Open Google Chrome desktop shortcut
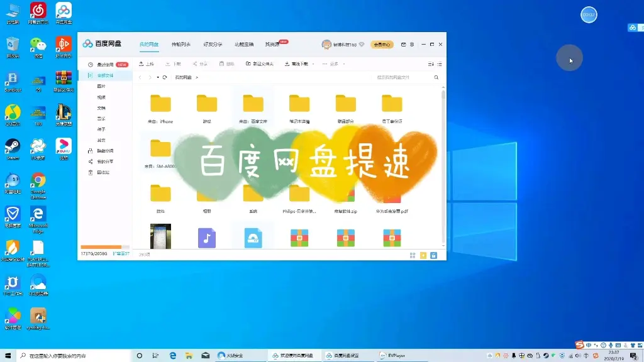Screen dimensions: 644x362 (x=38, y=186)
